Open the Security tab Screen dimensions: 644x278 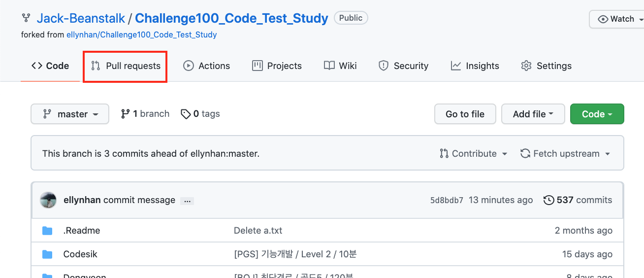(403, 66)
